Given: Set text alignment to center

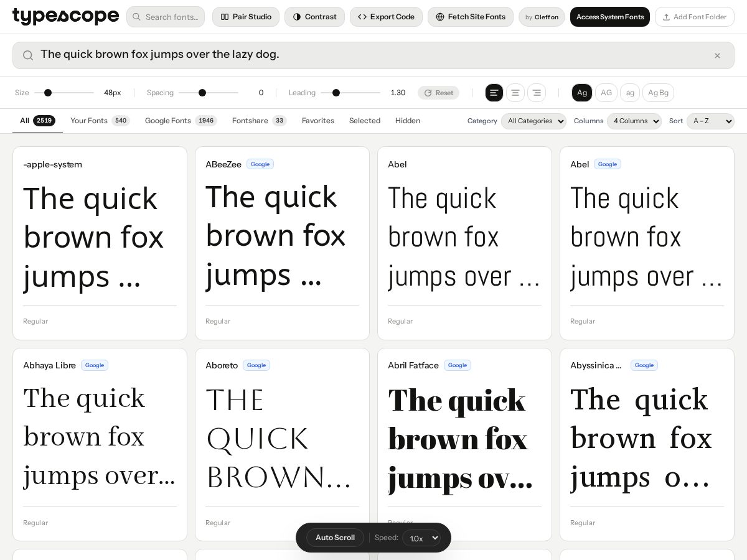Looking at the screenshot, I should point(515,93).
